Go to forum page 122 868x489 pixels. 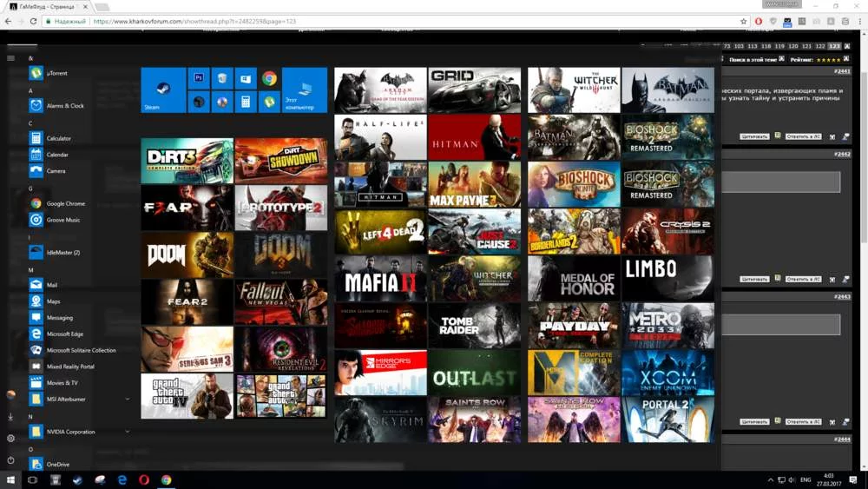tap(820, 46)
